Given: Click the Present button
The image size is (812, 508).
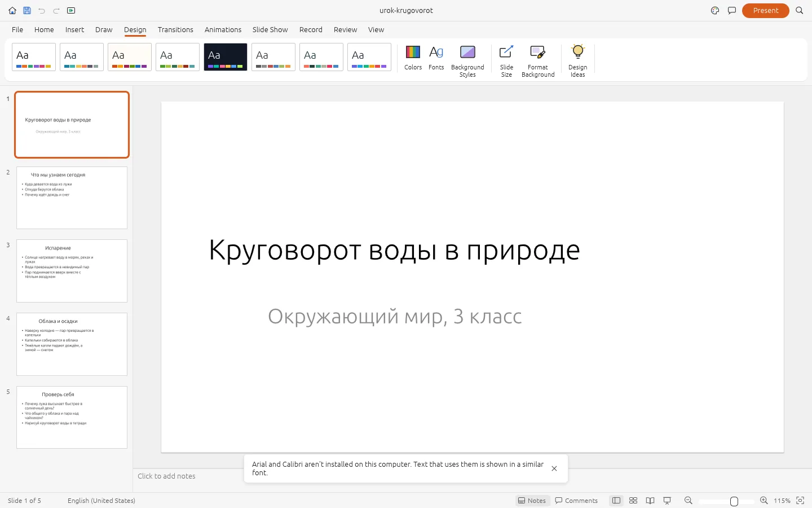Looking at the screenshot, I should pyautogui.click(x=765, y=10).
